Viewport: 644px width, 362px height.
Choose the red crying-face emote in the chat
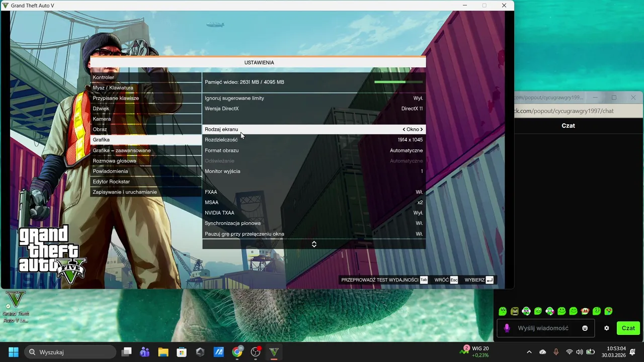point(585,311)
